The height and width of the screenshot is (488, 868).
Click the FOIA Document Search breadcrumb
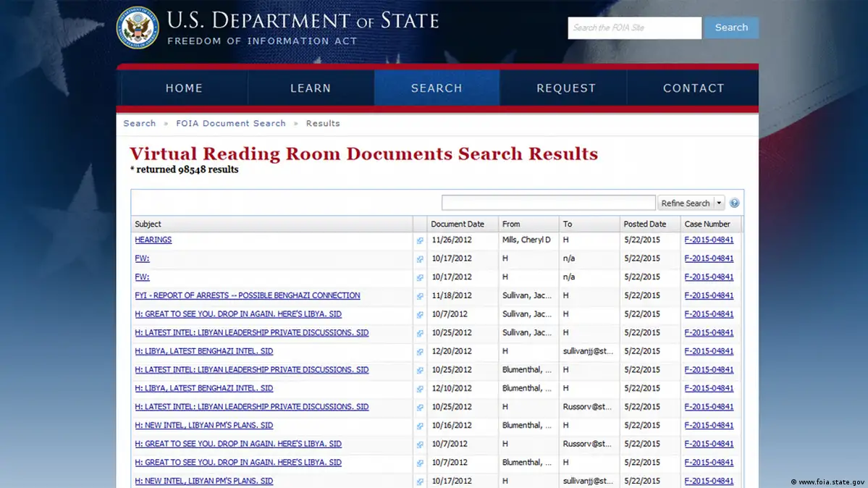click(x=231, y=124)
